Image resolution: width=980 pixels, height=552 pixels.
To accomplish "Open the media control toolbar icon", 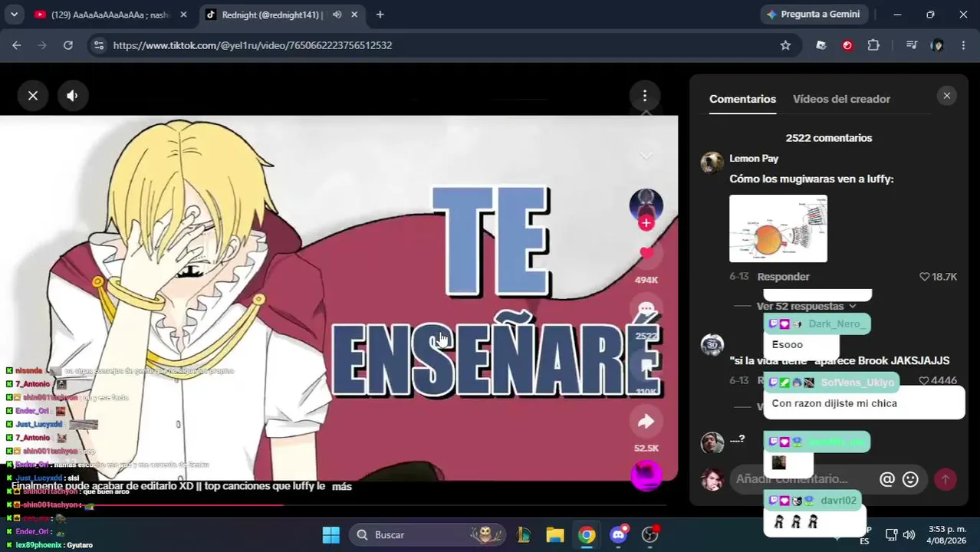I will pos(911,45).
